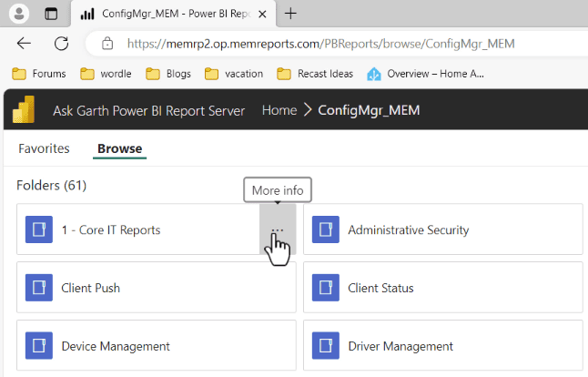The image size is (588, 377).
Task: Open the Device Management folder
Action: [x=157, y=345]
